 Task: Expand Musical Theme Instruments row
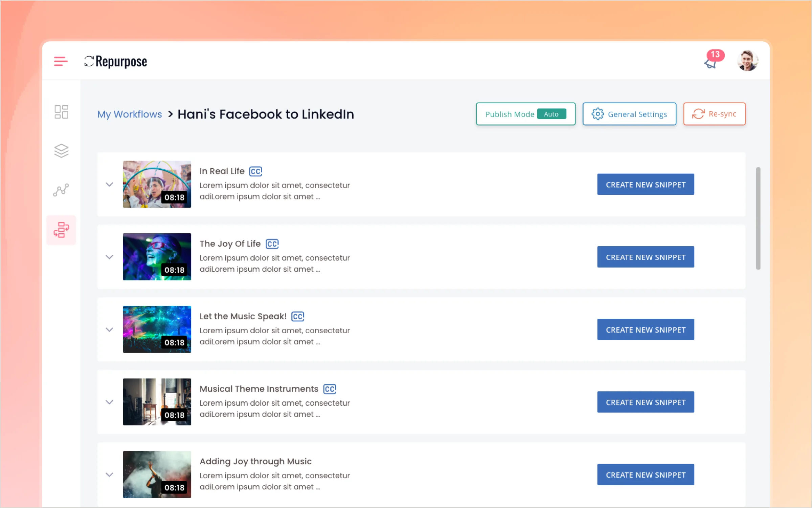coord(109,402)
